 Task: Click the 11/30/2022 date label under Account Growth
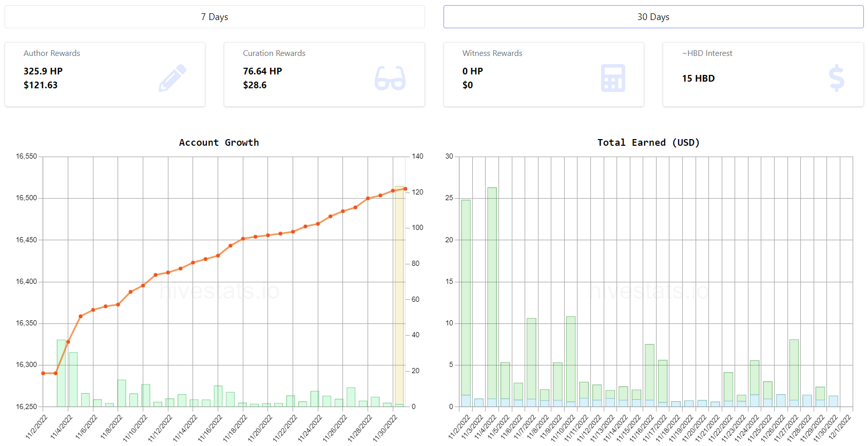(384, 428)
